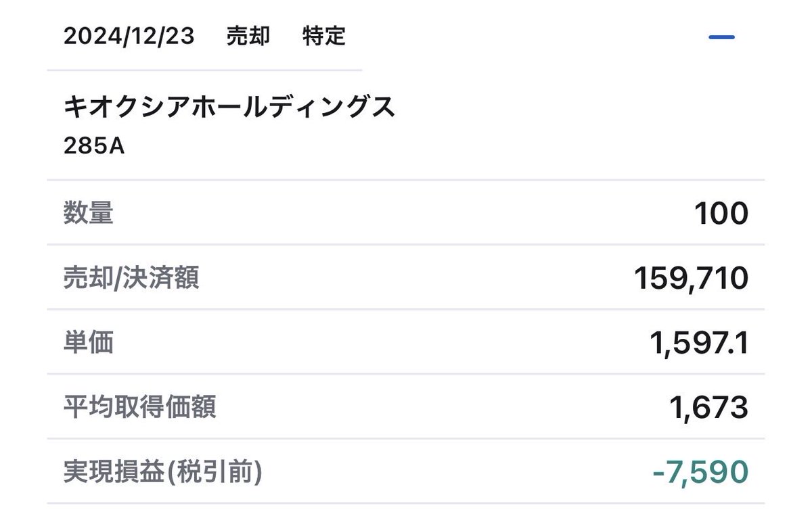Viewport: 812px width, 514px height.
Task: Tap the 単価 row showing 1,597.1
Action: click(406, 342)
